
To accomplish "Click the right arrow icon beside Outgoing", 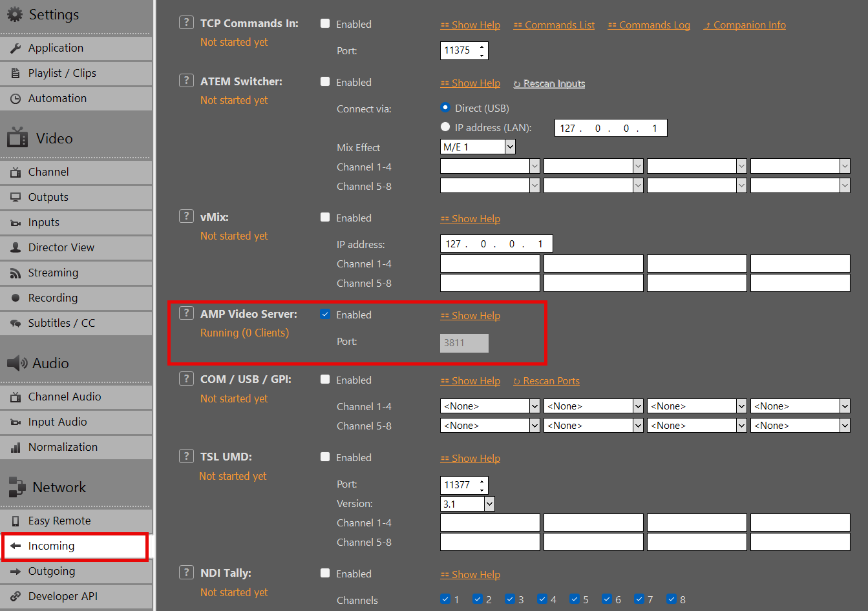I will tap(16, 572).
